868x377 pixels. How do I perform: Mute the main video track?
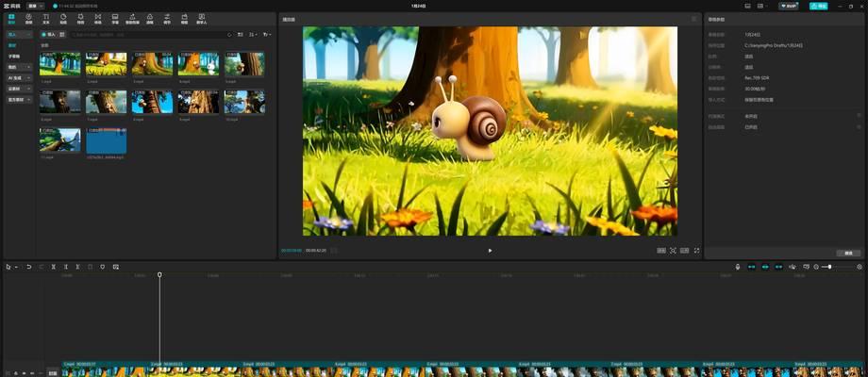pos(32,373)
